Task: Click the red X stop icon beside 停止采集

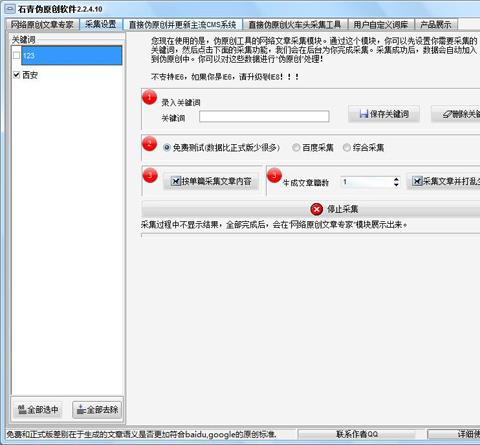Action: point(316,209)
